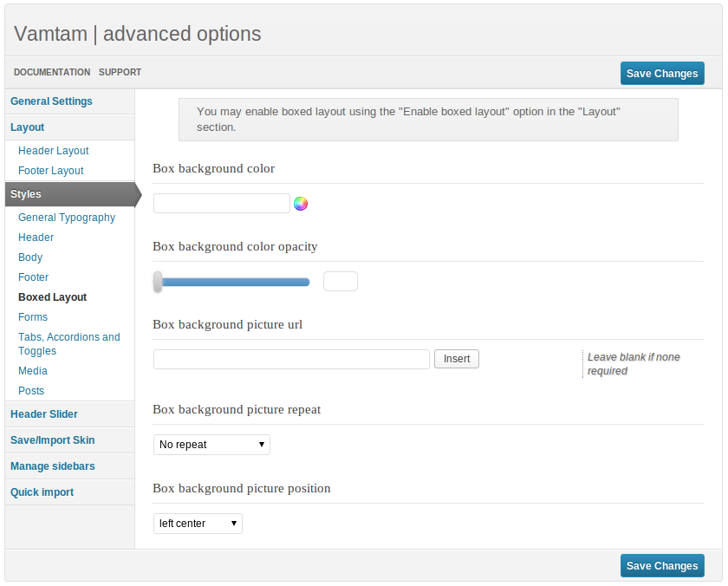Click the opacity slider handle
728x586 pixels.
158,282
